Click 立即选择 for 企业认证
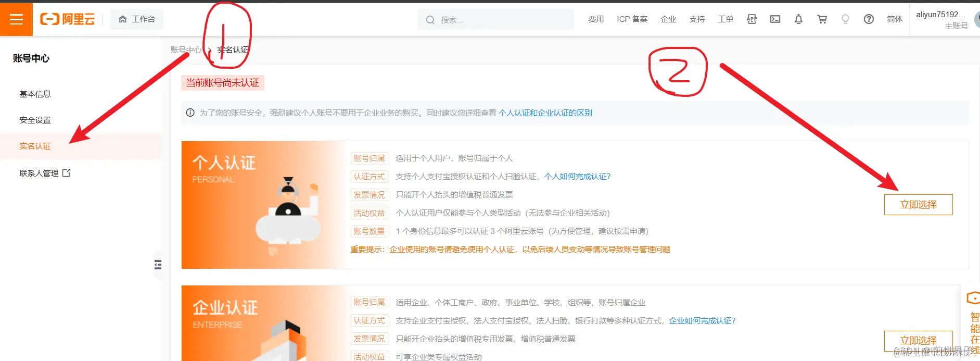 pos(919,341)
